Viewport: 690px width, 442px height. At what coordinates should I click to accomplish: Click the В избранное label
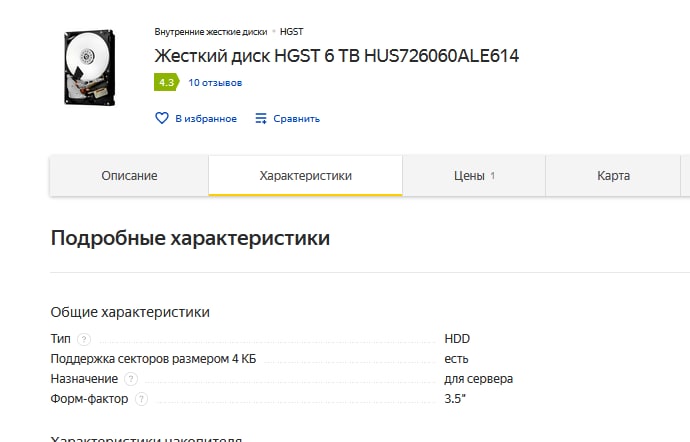(x=206, y=119)
